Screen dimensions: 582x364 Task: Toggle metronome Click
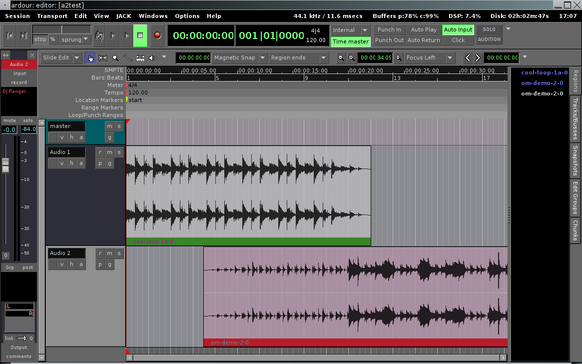(458, 40)
